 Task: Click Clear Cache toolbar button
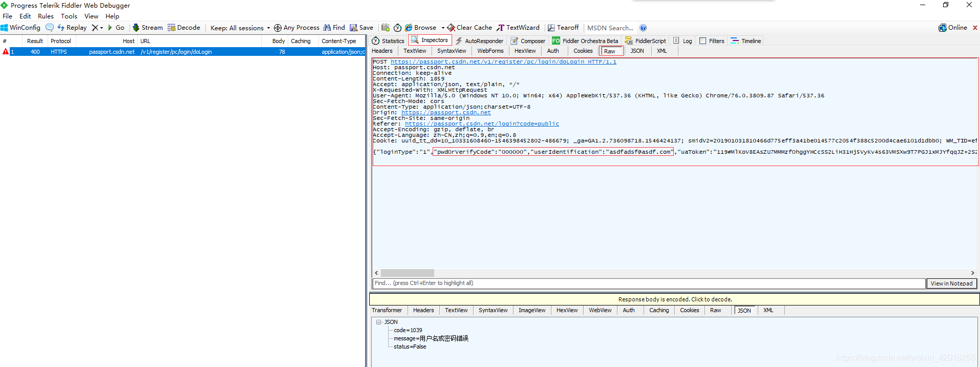470,28
